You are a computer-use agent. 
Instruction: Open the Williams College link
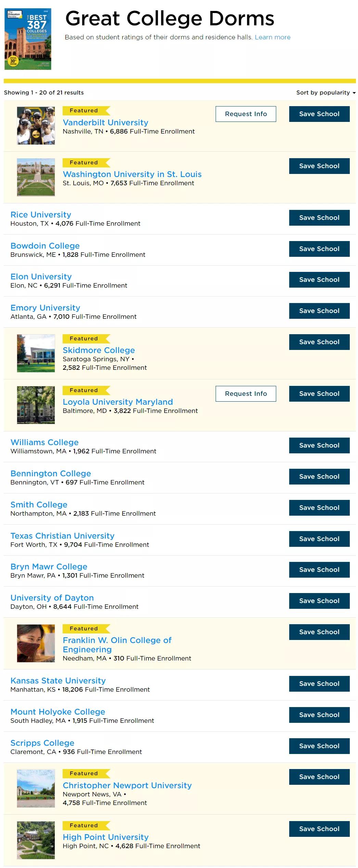[x=44, y=442]
